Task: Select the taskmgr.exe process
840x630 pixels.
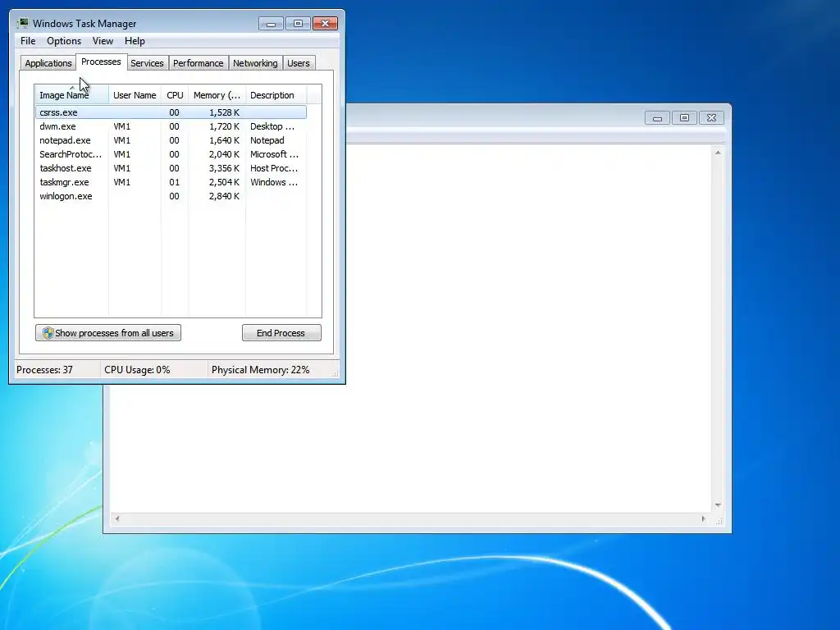Action: click(171, 182)
